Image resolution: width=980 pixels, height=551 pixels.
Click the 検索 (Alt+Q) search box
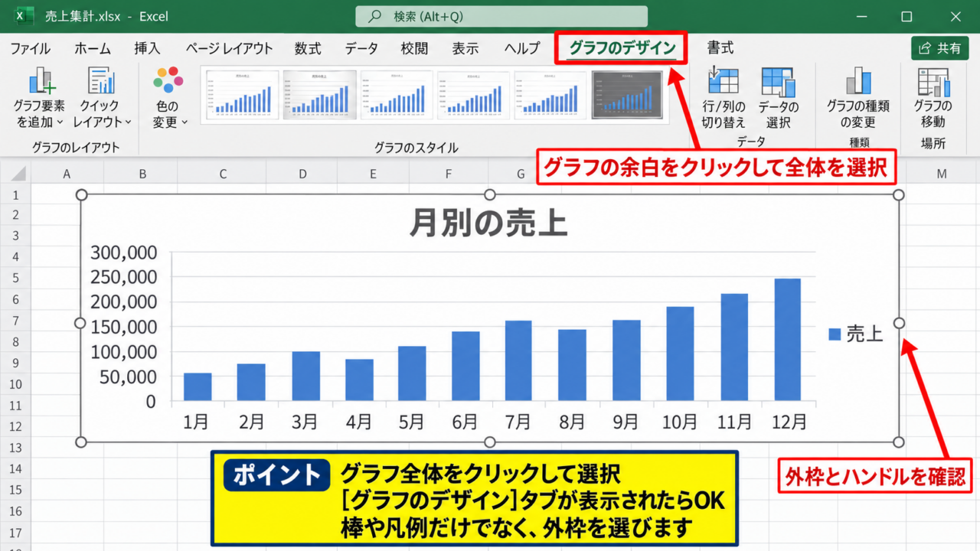(501, 16)
